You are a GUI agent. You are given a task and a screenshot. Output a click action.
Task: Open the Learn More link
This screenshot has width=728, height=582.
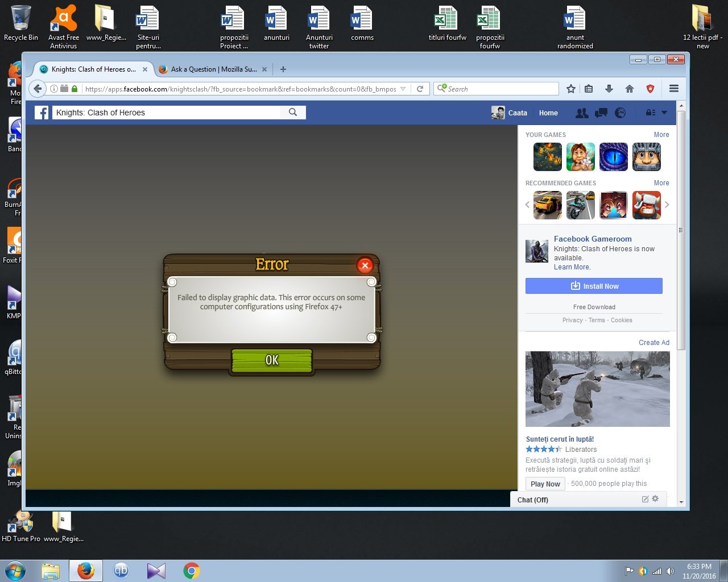click(x=572, y=267)
